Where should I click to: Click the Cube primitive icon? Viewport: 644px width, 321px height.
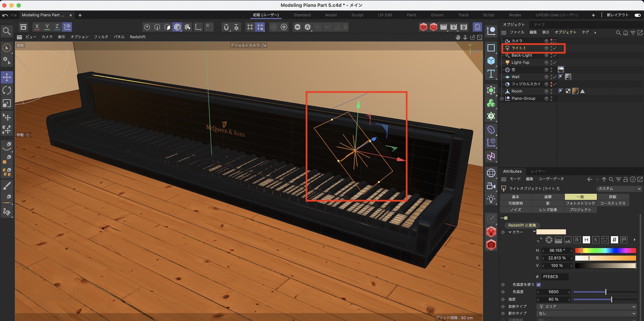491,60
